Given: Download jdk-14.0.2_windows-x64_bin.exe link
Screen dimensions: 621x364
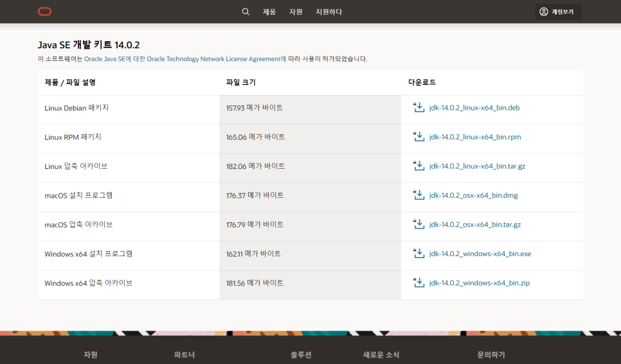Looking at the screenshot, I should pyautogui.click(x=480, y=254).
